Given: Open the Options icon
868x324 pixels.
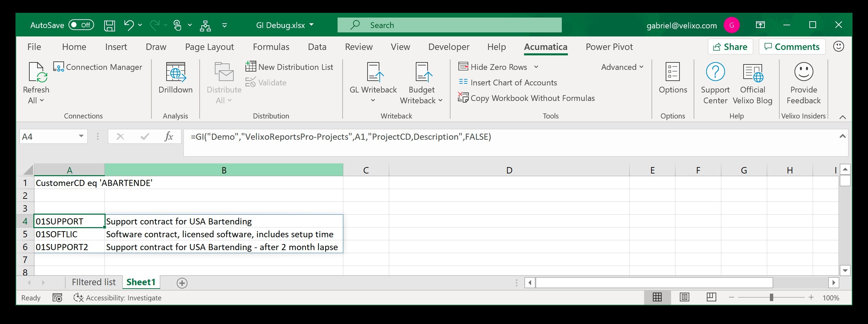Looking at the screenshot, I should tap(673, 72).
